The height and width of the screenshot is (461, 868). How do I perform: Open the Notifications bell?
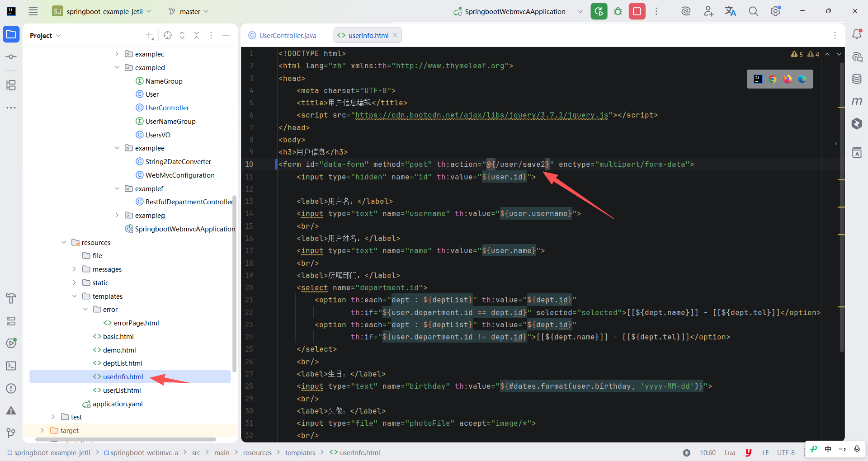pos(857,34)
